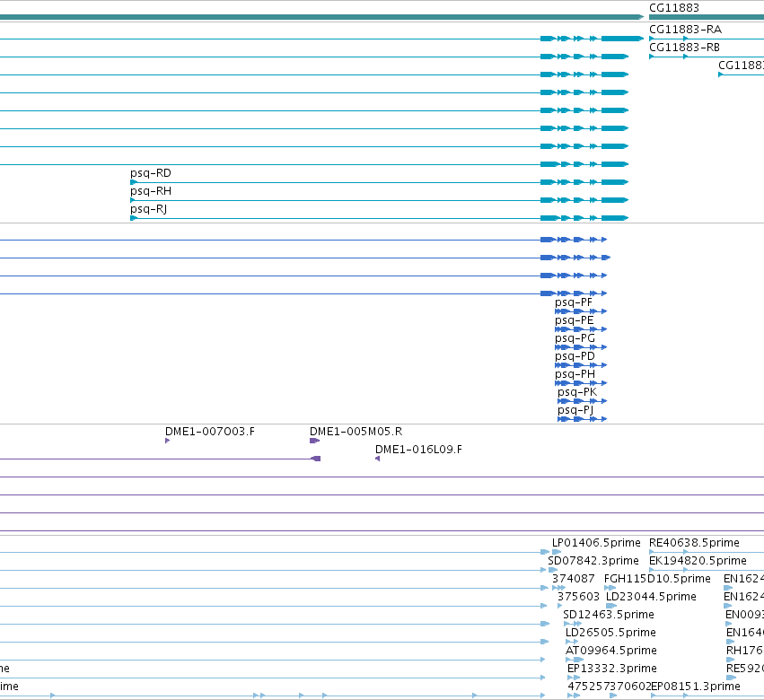Click the psq-RH transcript label
The height and width of the screenshot is (700, 764).
pos(151,191)
